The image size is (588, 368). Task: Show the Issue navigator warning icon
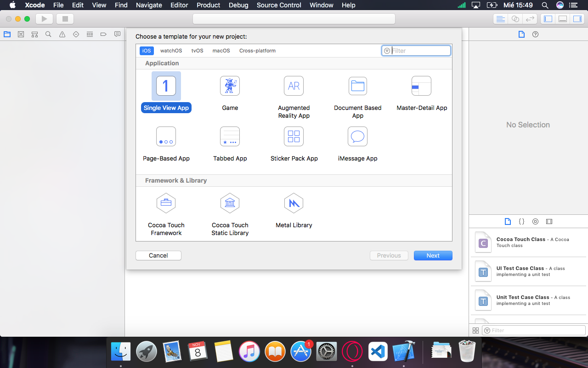(x=62, y=34)
